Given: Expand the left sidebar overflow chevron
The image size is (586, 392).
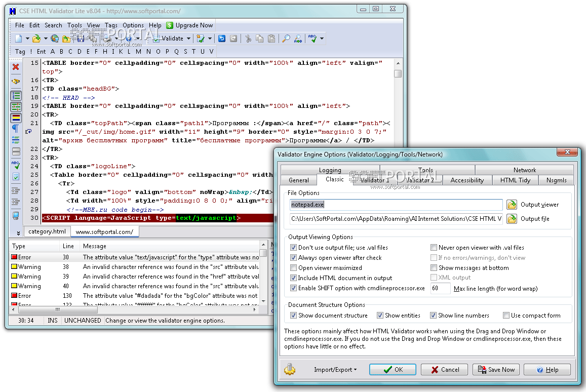Looking at the screenshot, I should [18, 233].
